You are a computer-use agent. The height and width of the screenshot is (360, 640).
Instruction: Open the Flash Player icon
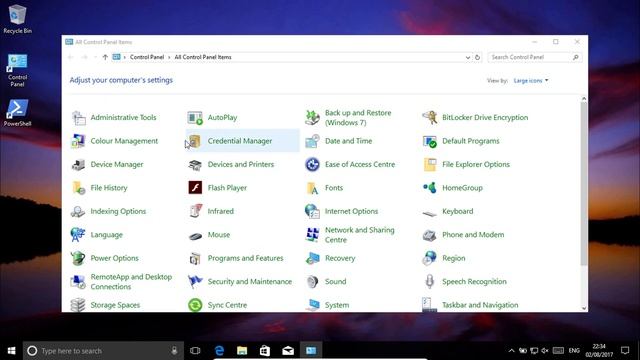pyautogui.click(x=195, y=188)
